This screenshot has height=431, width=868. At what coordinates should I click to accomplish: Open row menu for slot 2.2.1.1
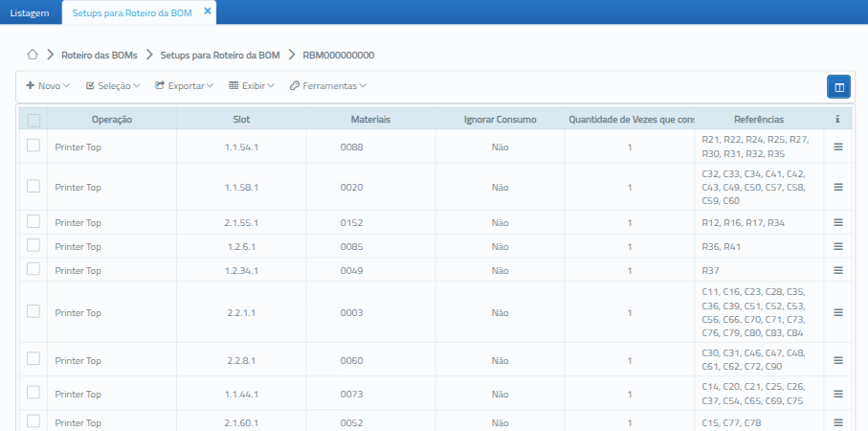pos(837,312)
